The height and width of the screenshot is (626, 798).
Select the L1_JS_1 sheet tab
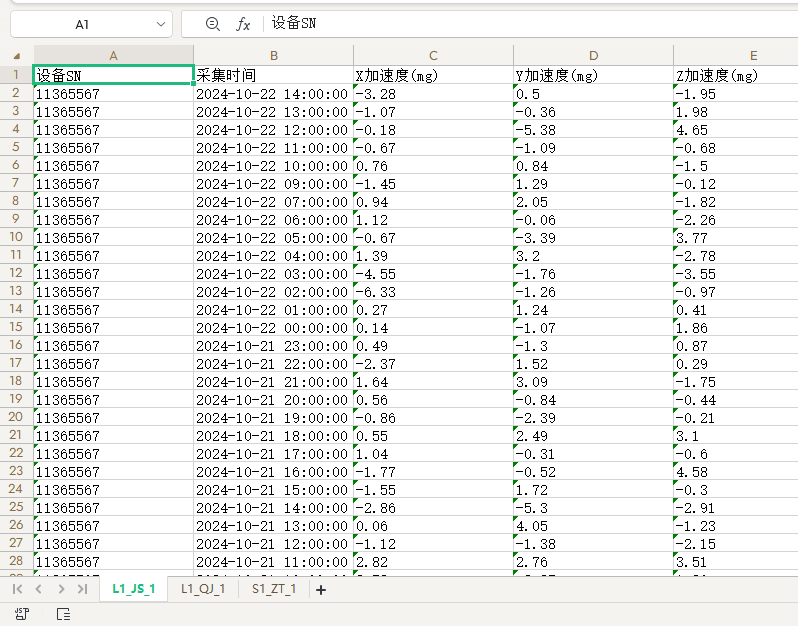pyautogui.click(x=133, y=589)
